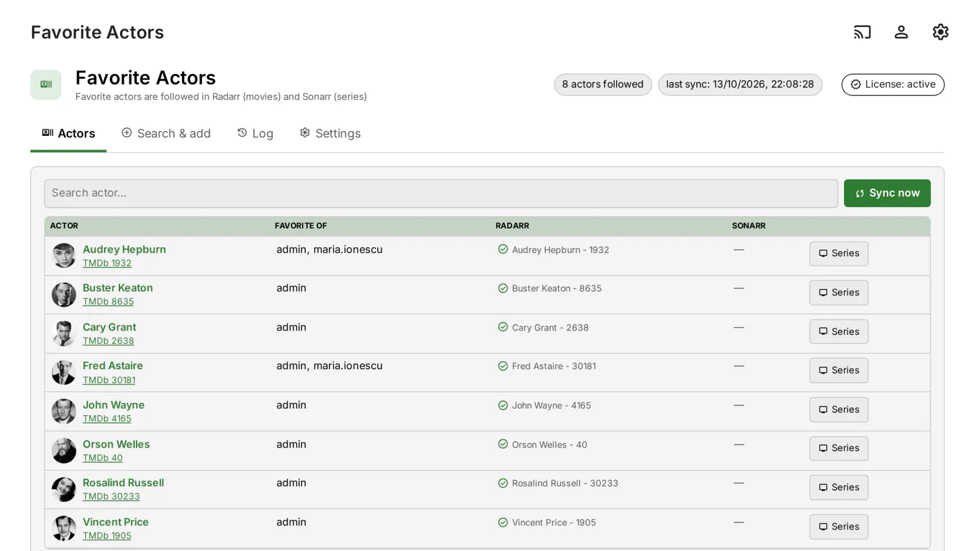The image size is (980, 551).
Task: Click the Orson Welles actor name
Action: [116, 444]
